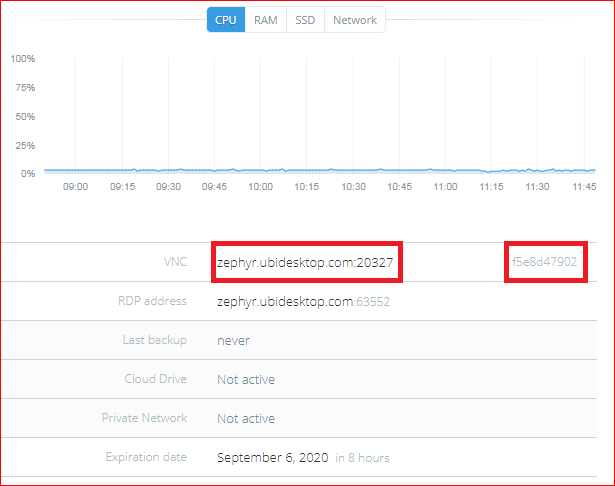Click the RDP address label

pyautogui.click(x=152, y=301)
